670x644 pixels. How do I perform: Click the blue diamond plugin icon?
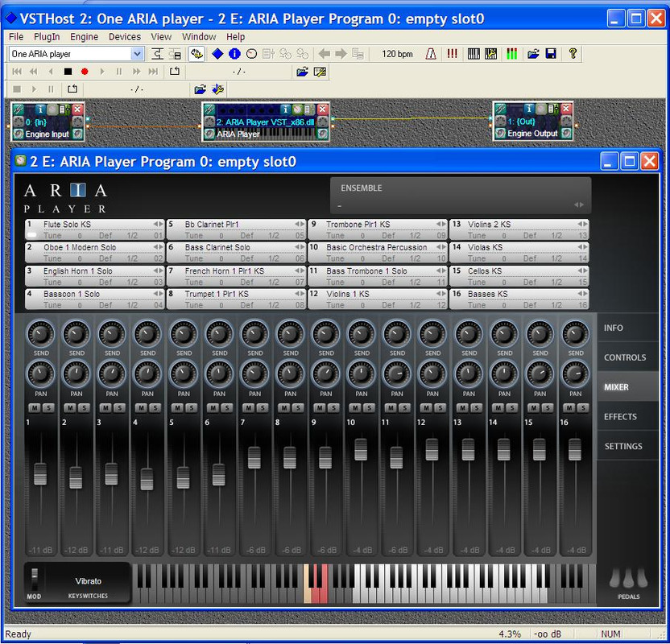pyautogui.click(x=217, y=54)
